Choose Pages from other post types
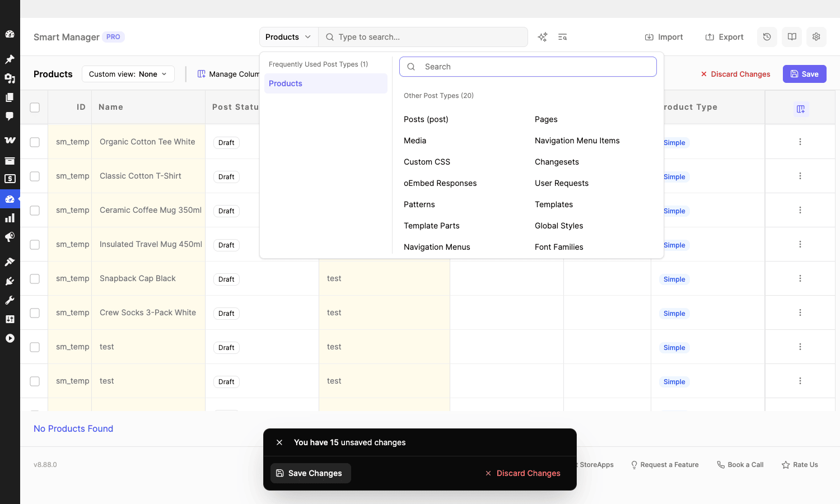Screen dimensions: 840x504 coord(546,119)
